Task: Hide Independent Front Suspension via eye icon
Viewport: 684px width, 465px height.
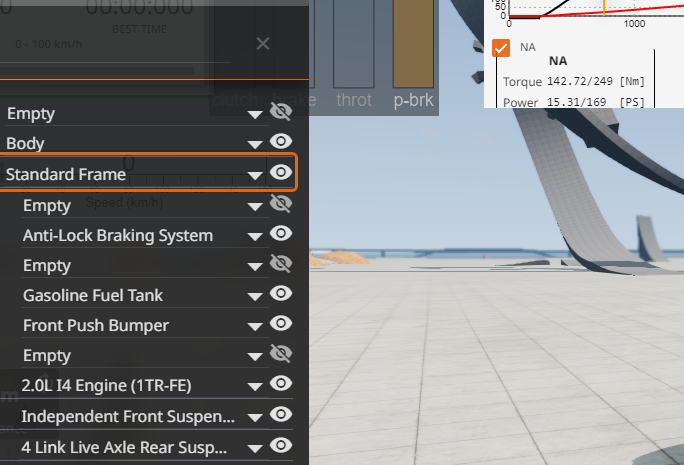Action: click(282, 414)
